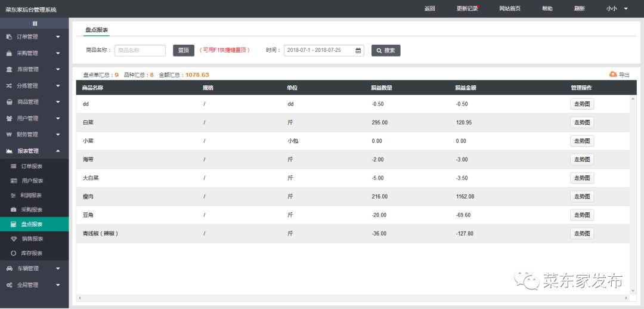Open 走势图 for the 瘦肉 row

(582, 196)
